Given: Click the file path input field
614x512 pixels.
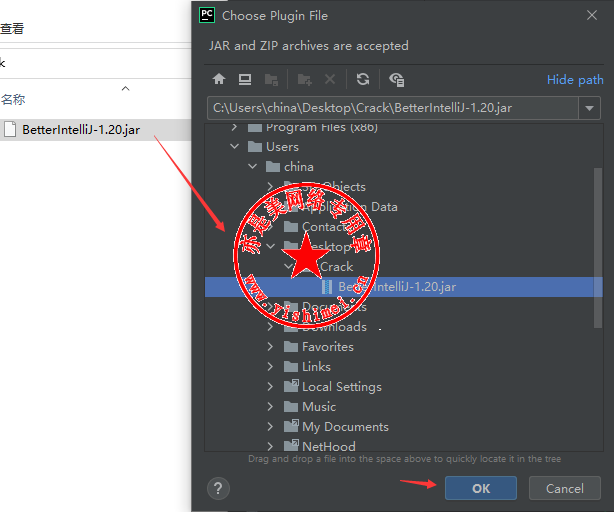Looking at the screenshot, I should click(x=393, y=108).
